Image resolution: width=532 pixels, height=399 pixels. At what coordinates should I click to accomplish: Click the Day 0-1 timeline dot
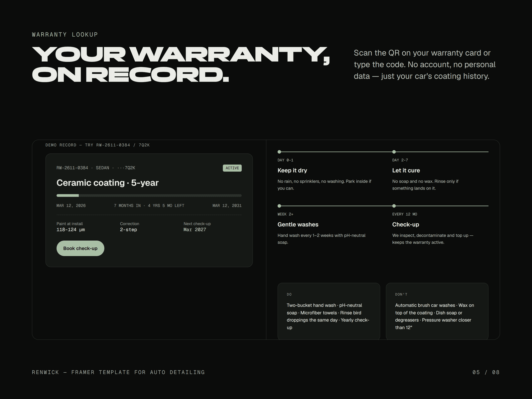click(279, 152)
